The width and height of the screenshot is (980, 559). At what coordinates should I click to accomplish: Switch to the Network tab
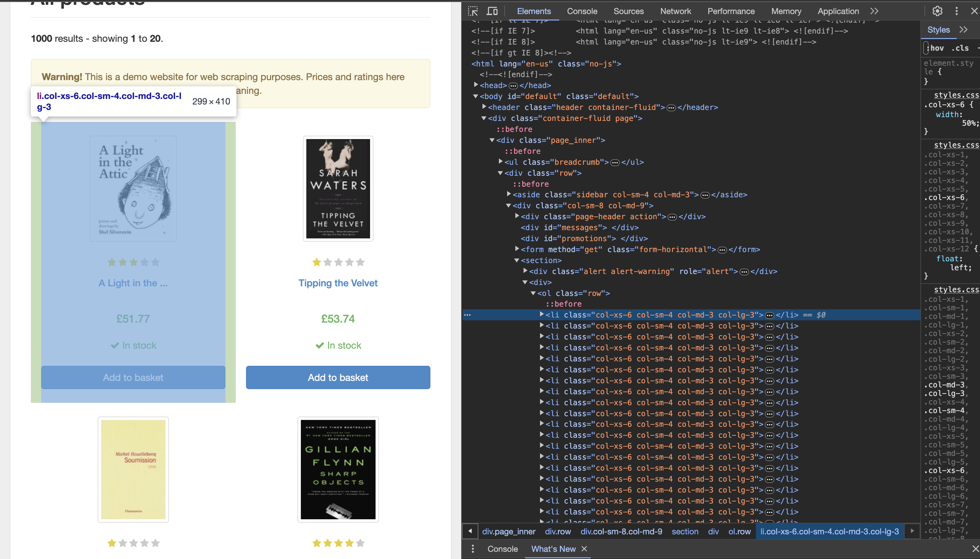coord(675,11)
